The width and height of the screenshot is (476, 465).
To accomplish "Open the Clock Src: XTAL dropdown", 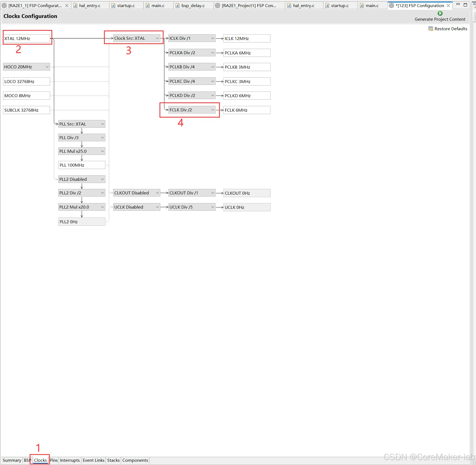I will click(x=158, y=38).
